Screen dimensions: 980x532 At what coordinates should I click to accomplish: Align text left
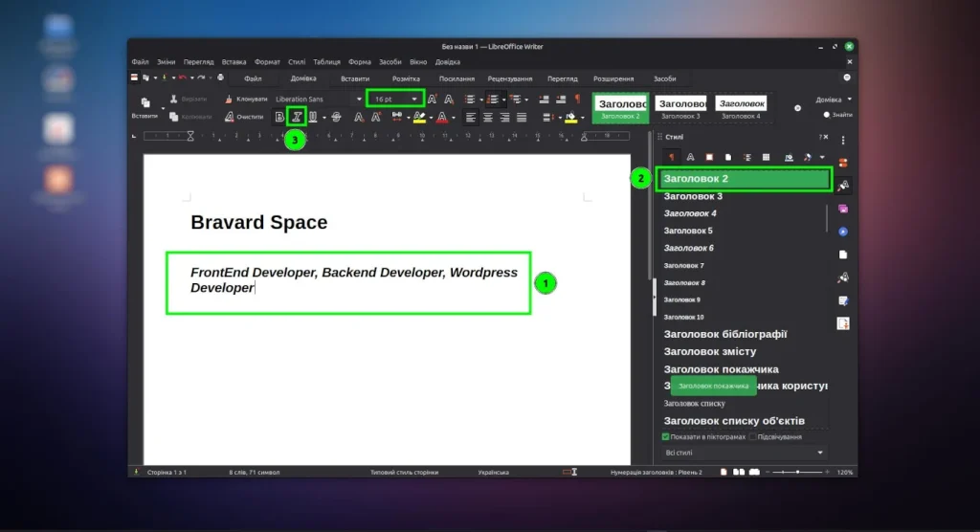(x=471, y=117)
